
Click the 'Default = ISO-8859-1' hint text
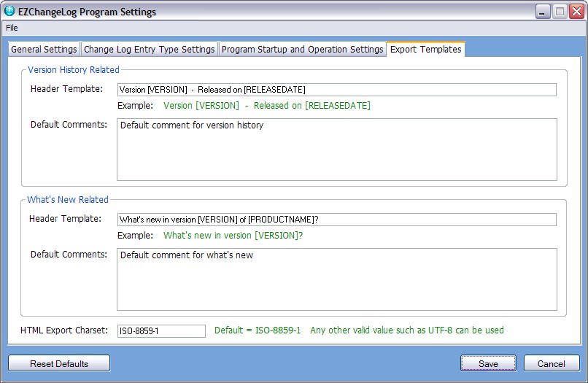click(258, 330)
